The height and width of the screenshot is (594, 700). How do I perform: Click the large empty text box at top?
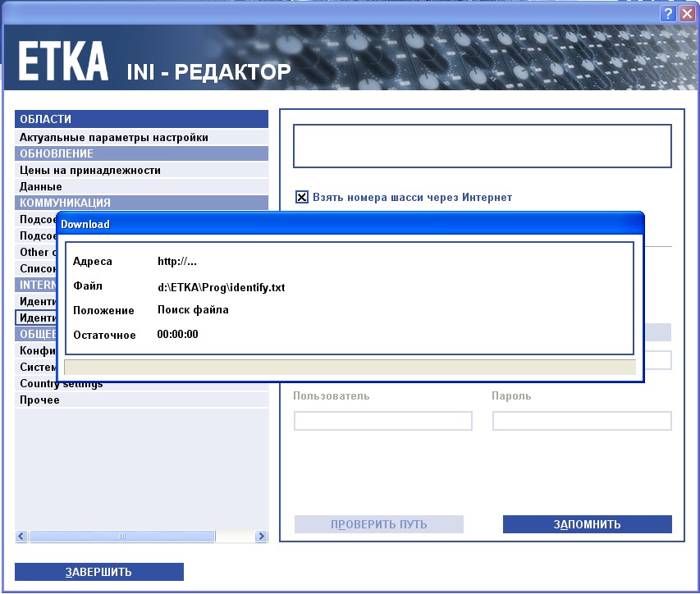(482, 146)
